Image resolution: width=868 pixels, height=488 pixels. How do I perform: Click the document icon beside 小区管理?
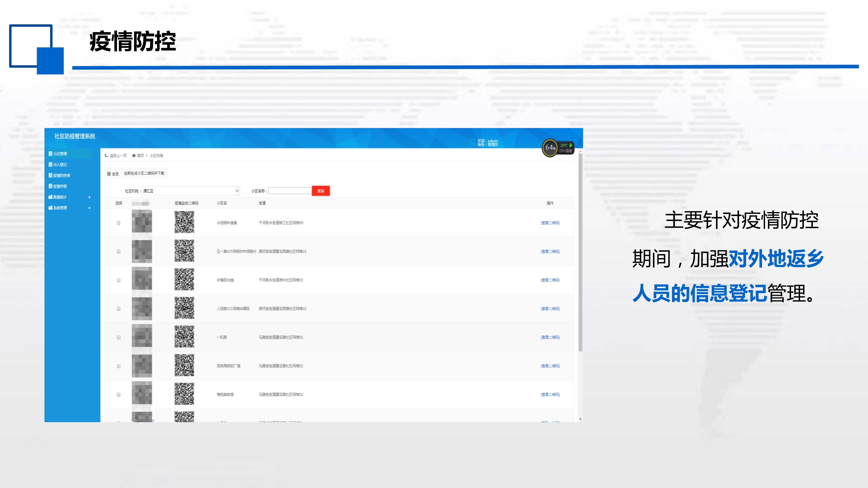pos(50,154)
